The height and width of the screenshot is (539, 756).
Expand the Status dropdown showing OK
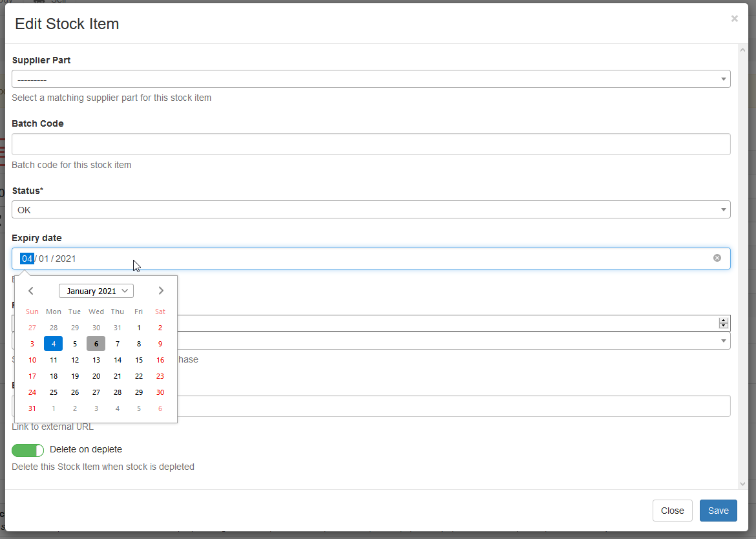pos(371,209)
